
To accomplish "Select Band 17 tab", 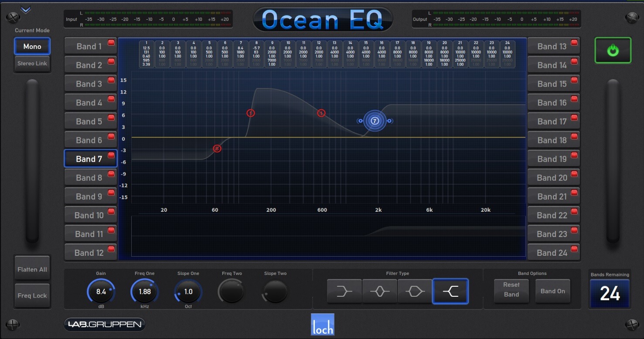I will pos(554,121).
